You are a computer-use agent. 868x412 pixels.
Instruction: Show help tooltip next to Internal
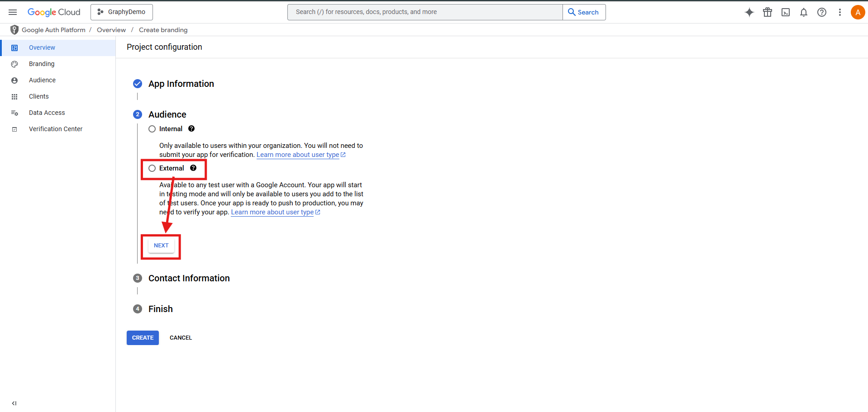(x=191, y=129)
